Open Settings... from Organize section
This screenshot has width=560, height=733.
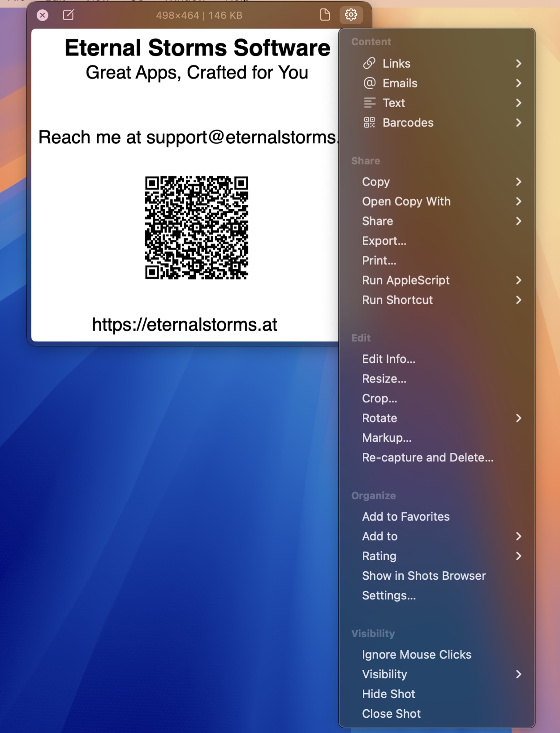point(437,595)
